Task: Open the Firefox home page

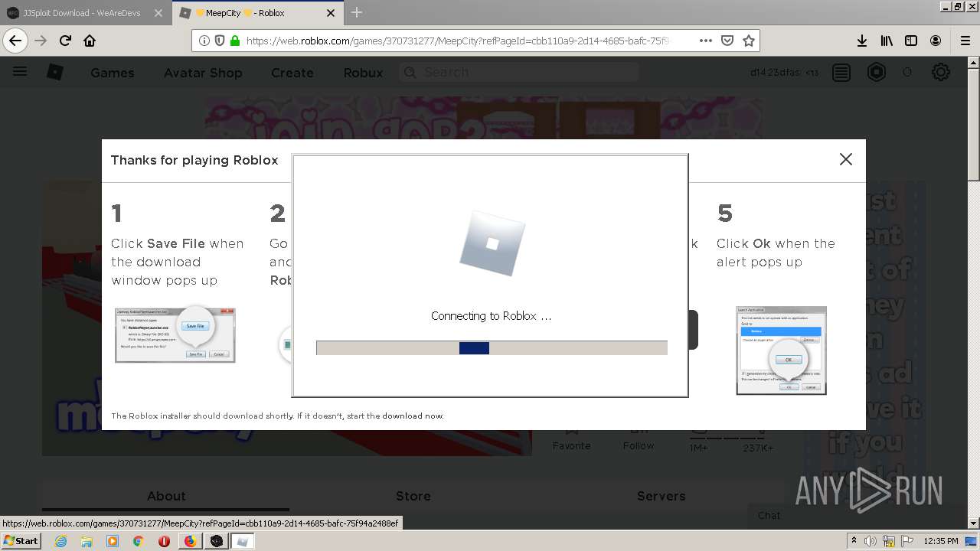Action: [90, 41]
